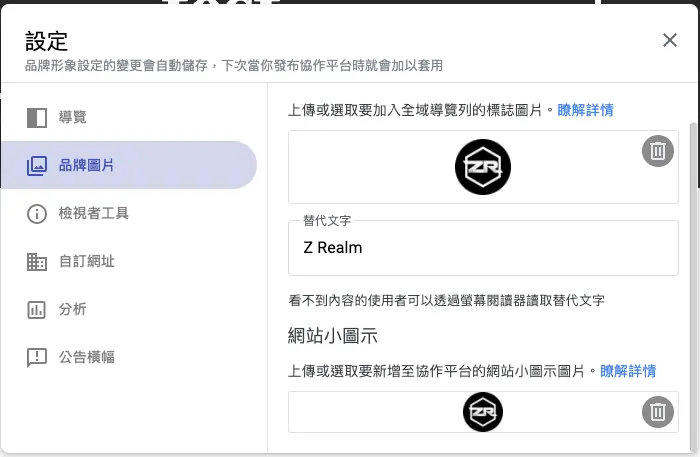700x457 pixels.
Task: Click the 公告橫幅 announcement icon
Action: [x=37, y=357]
